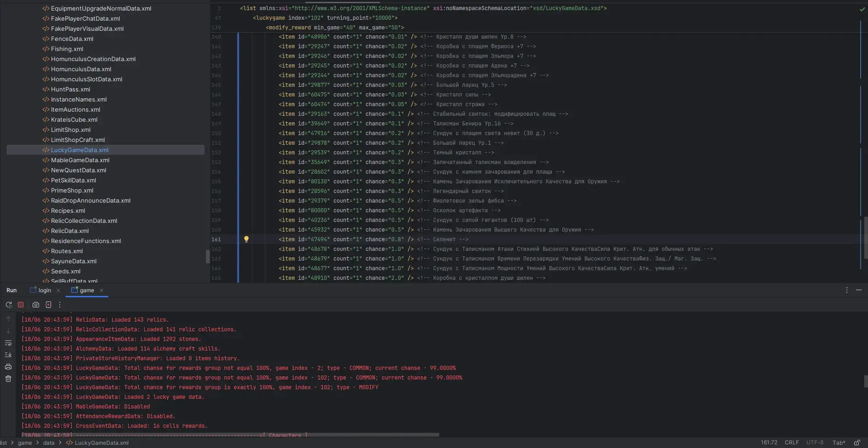Click the green inspections checkmark widget
Viewport: 868px width, 448px height.
862,9
